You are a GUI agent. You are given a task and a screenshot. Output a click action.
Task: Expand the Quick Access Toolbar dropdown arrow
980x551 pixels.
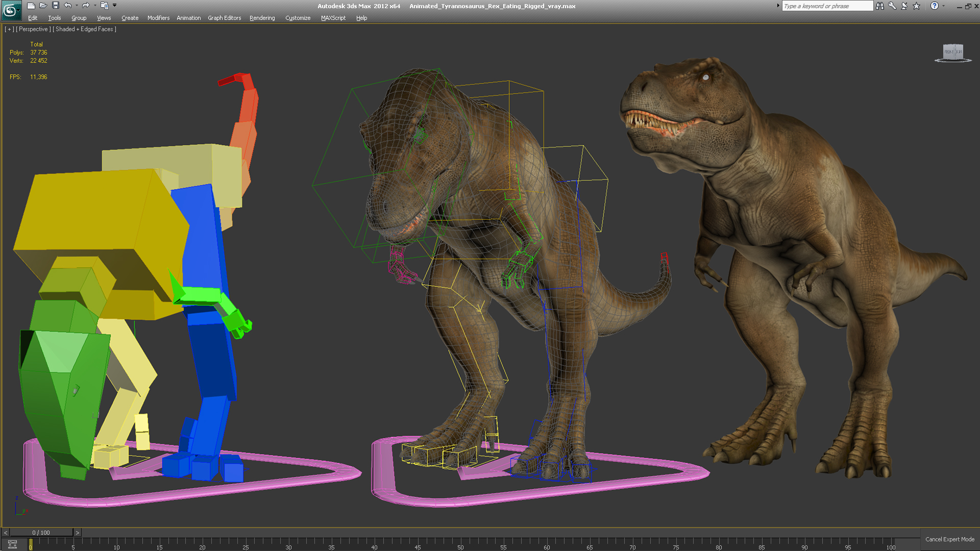(x=115, y=6)
